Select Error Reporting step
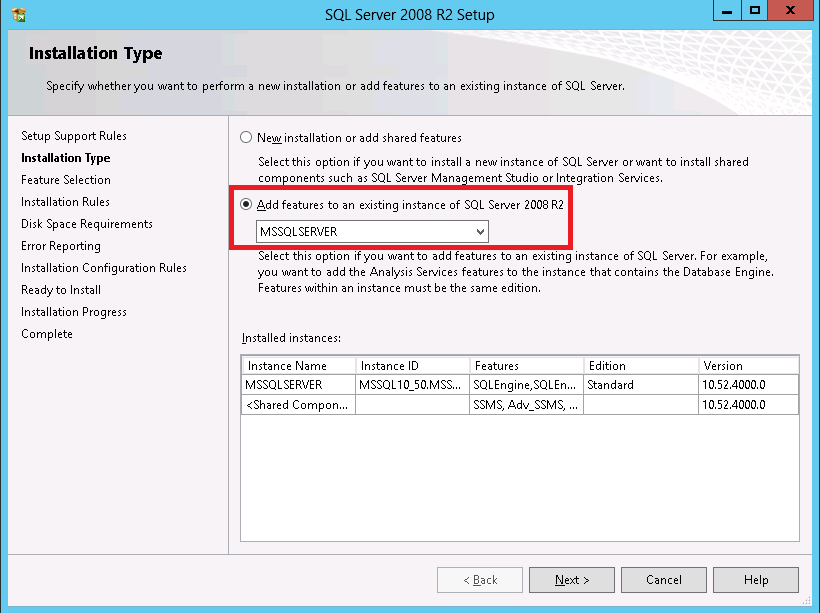Screen dimensions: 820x613 [x=61, y=246]
